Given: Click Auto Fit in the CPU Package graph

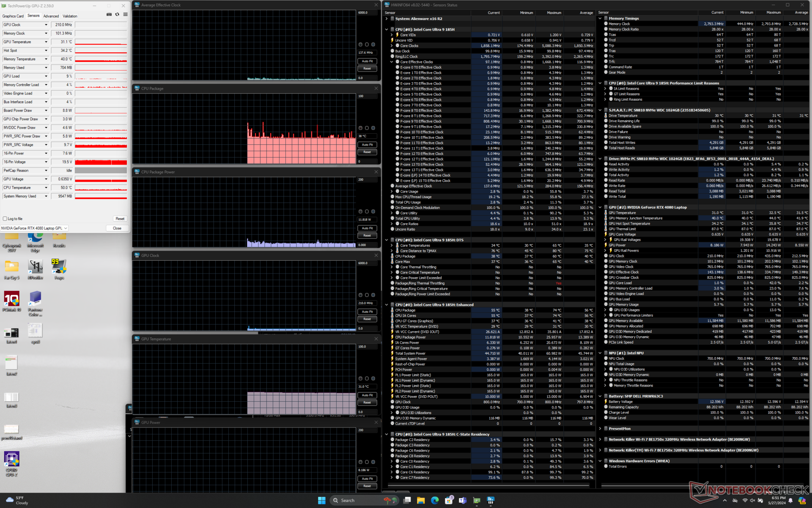Looking at the screenshot, I should tap(367, 145).
